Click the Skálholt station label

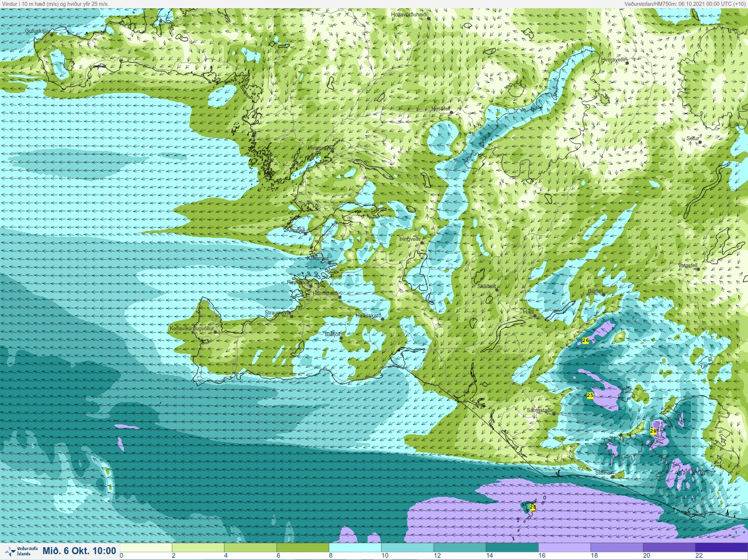click(x=487, y=286)
